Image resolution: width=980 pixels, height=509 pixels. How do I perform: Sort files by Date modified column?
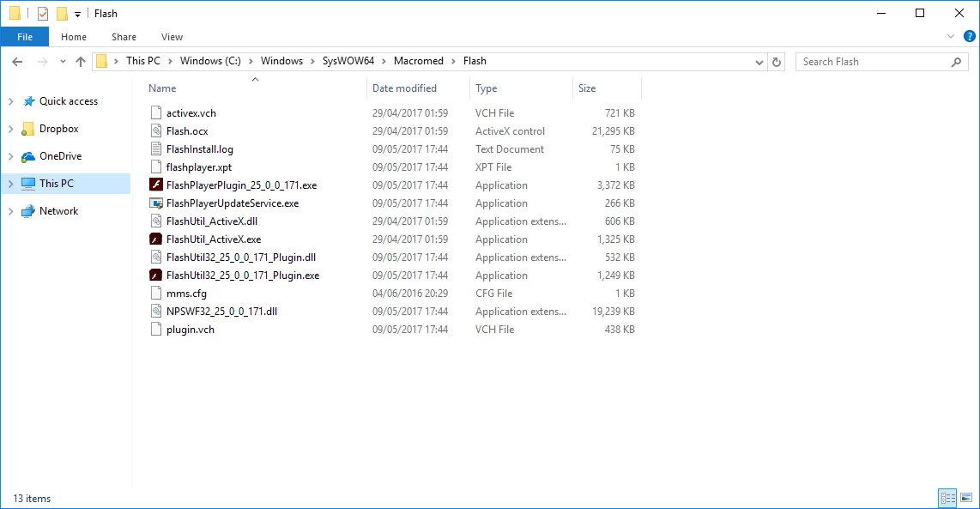tap(404, 88)
